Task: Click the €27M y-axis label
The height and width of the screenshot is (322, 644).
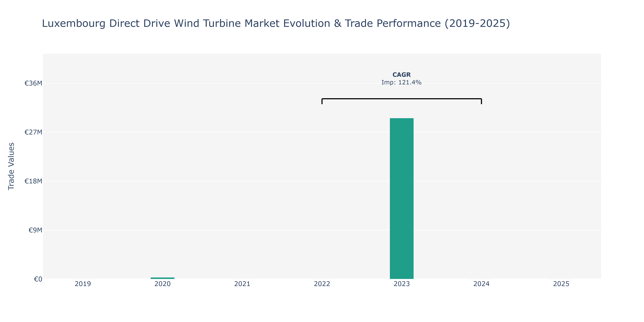Action: [x=33, y=132]
